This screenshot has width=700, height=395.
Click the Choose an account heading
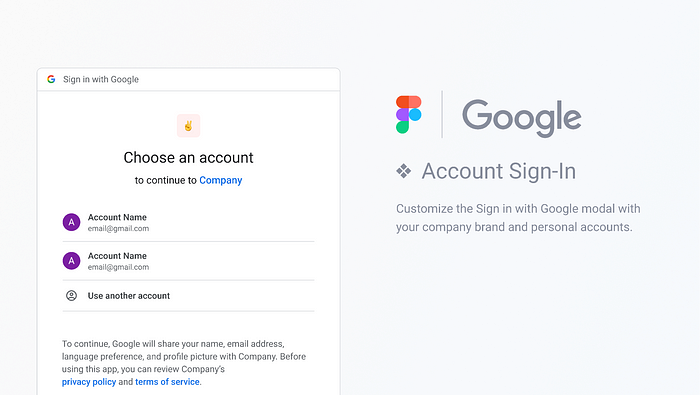click(x=188, y=158)
